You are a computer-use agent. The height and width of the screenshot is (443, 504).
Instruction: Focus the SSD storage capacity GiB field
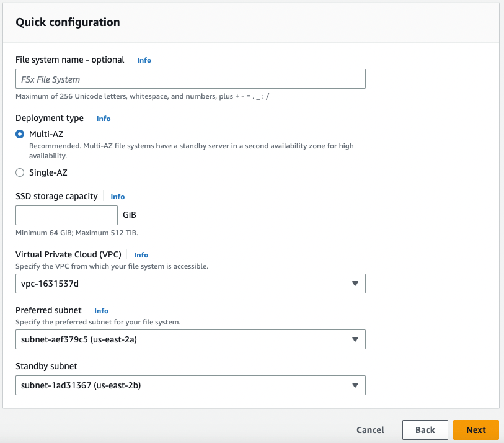66,215
